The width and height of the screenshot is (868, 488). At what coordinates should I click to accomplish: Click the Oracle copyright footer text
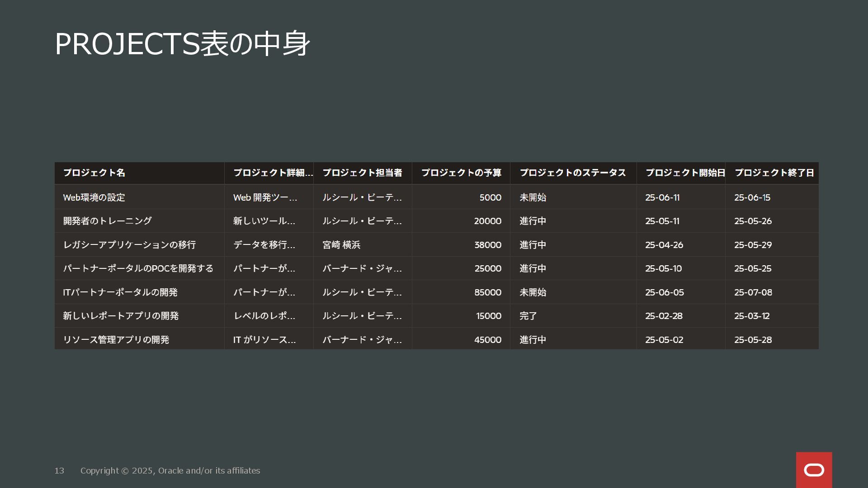click(170, 470)
